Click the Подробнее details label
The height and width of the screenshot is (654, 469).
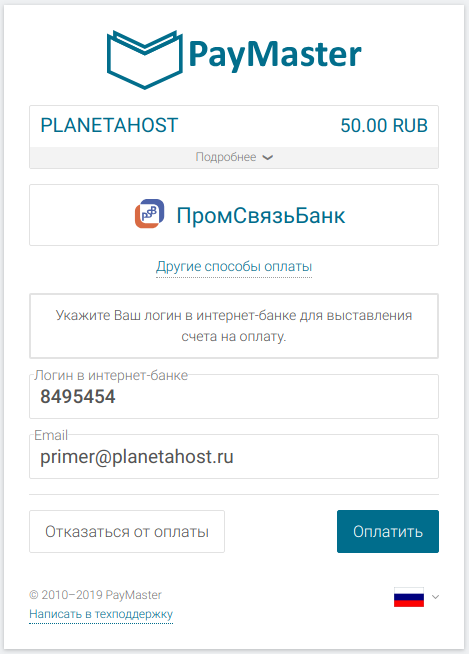pyautogui.click(x=226, y=157)
